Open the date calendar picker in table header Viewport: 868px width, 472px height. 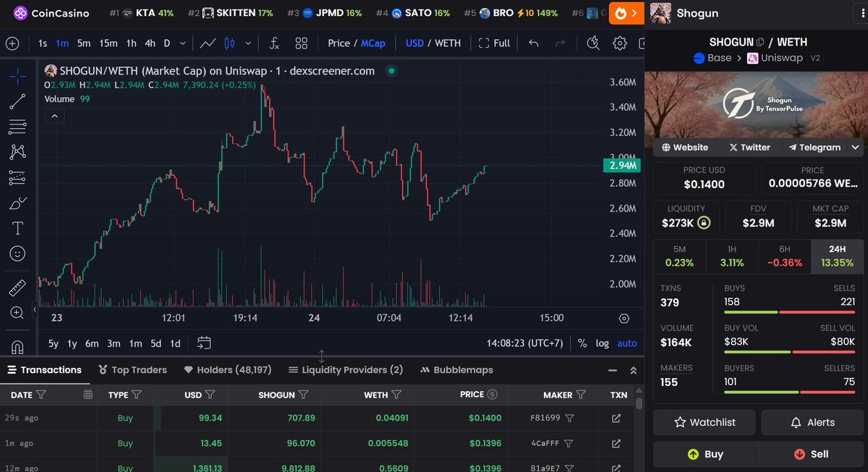(88, 395)
